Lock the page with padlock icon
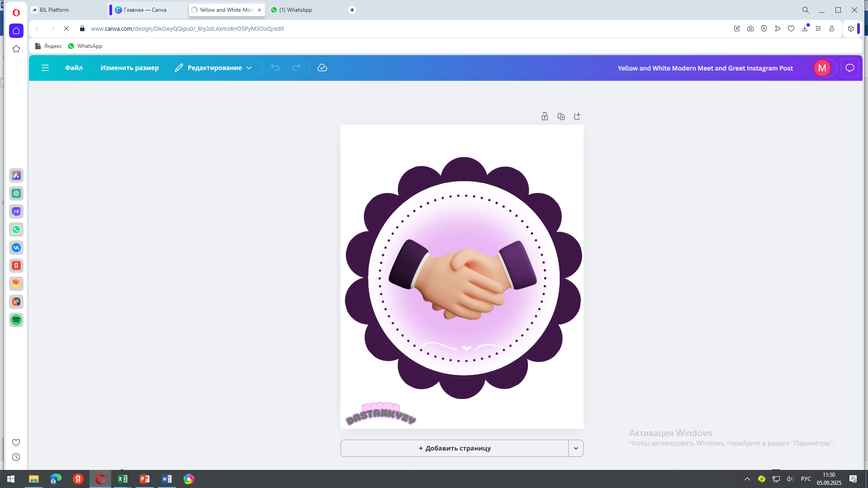The width and height of the screenshot is (868, 488). [x=545, y=117]
